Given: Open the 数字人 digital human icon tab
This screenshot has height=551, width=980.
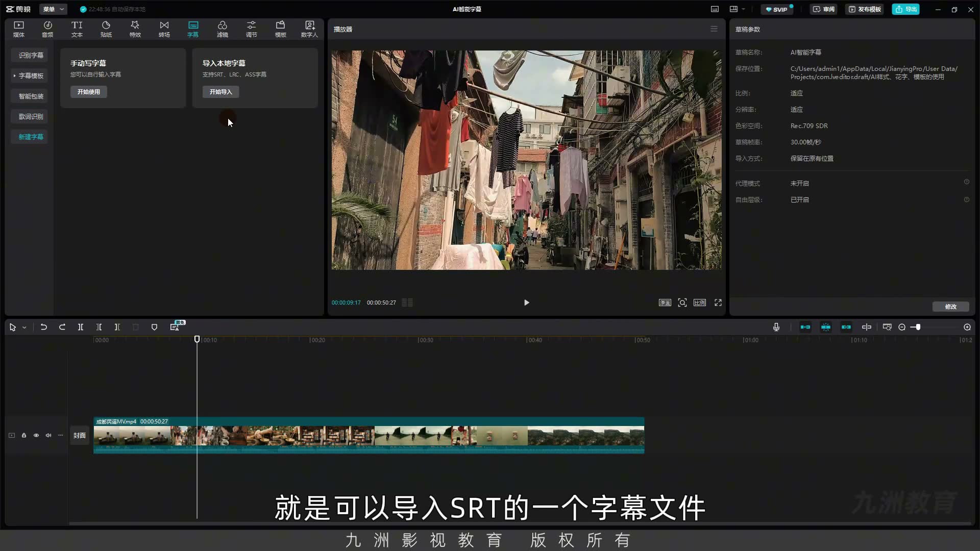Looking at the screenshot, I should click(x=309, y=29).
